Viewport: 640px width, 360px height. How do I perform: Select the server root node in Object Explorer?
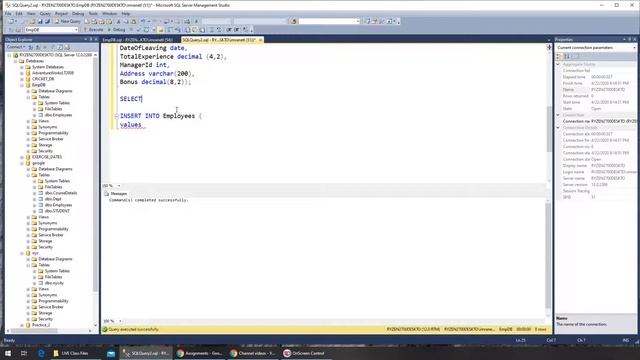[56, 55]
